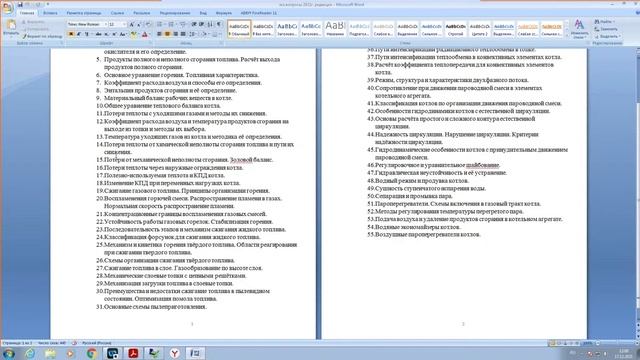Toggle numbered list

[172, 24]
